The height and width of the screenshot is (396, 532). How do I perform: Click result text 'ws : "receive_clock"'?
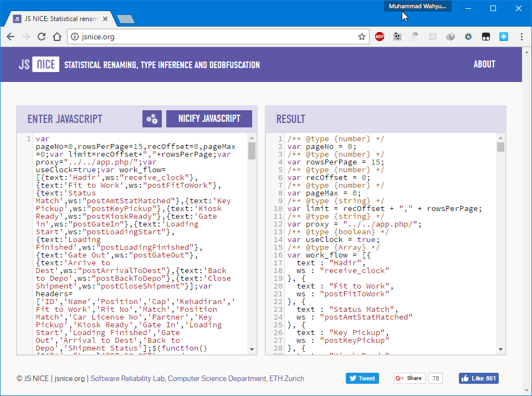click(x=342, y=271)
